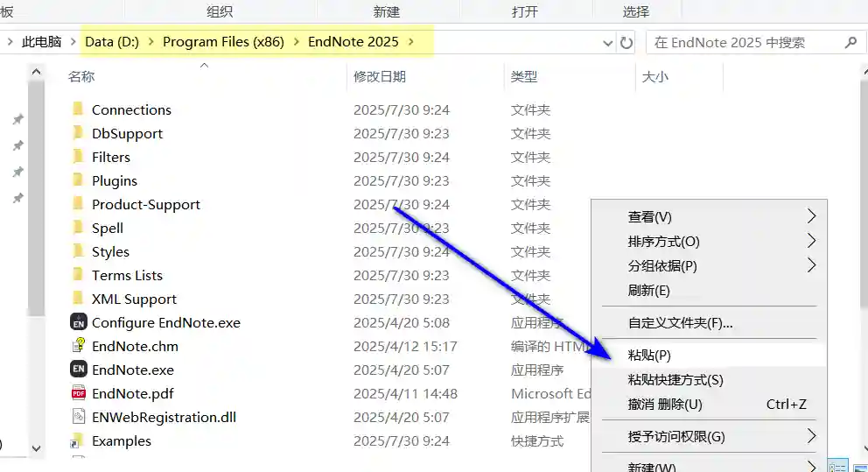Select the Configure EndNote.exe icon
868x472 pixels.
pyautogui.click(x=79, y=322)
